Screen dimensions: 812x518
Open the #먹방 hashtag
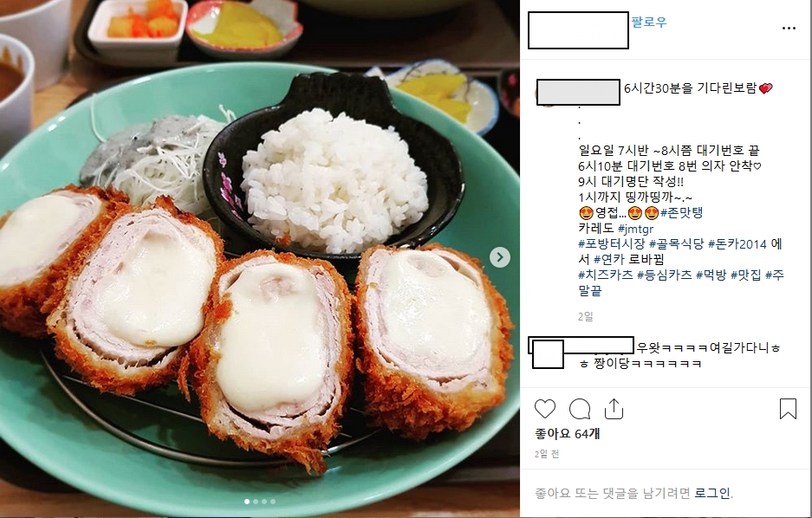pyautogui.click(x=711, y=275)
